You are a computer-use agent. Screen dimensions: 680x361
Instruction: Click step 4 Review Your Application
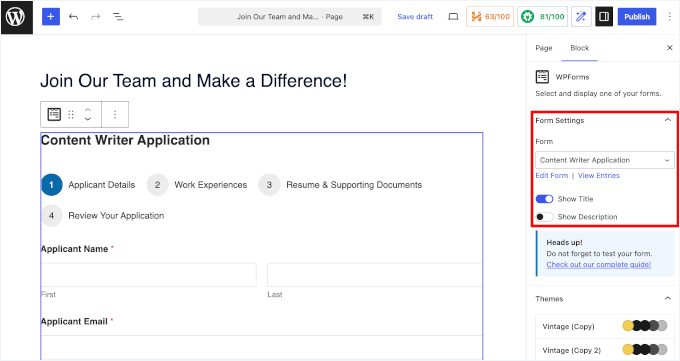[x=103, y=216]
